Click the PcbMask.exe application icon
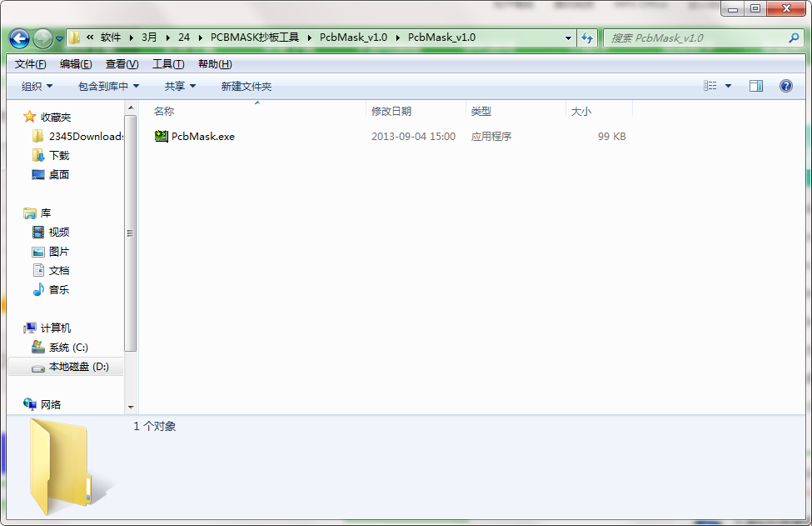This screenshot has height=526, width=812. tap(162, 137)
